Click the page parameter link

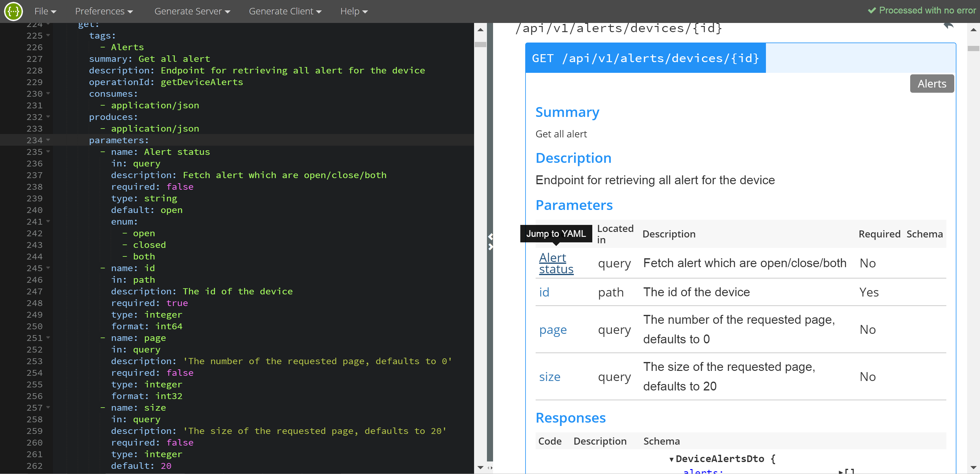point(553,330)
